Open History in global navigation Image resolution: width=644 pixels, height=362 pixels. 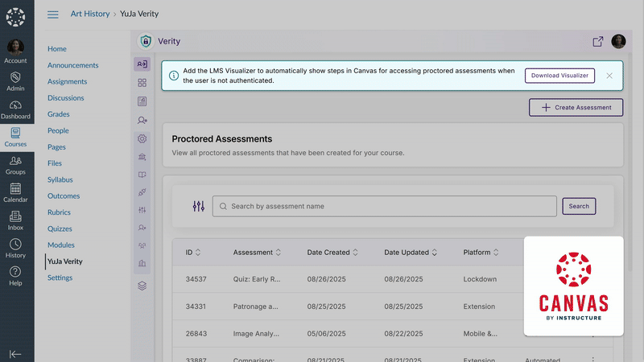pos(15,249)
